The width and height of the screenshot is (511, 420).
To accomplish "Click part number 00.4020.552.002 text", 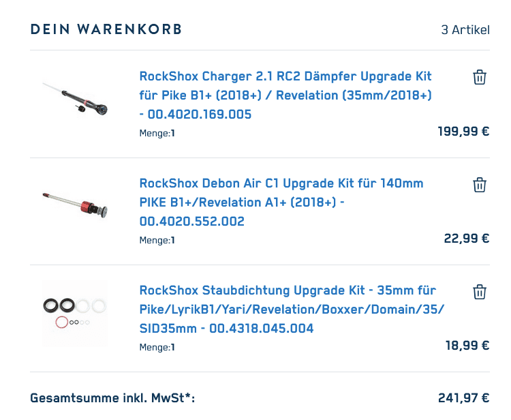I will click(192, 221).
